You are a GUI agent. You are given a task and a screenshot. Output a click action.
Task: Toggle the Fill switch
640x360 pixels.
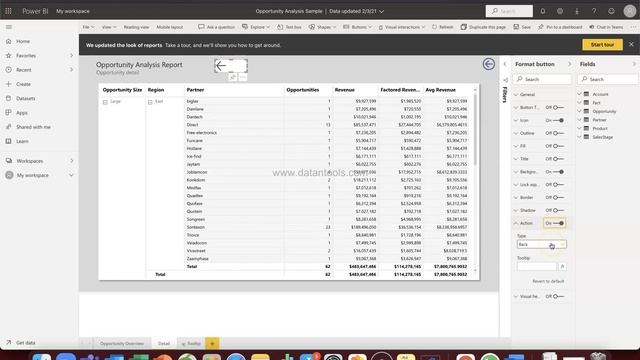(558, 146)
